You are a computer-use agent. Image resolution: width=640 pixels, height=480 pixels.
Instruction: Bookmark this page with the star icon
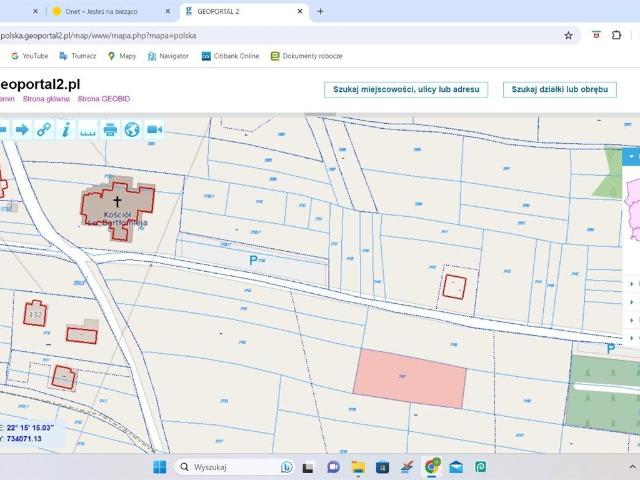tap(568, 35)
